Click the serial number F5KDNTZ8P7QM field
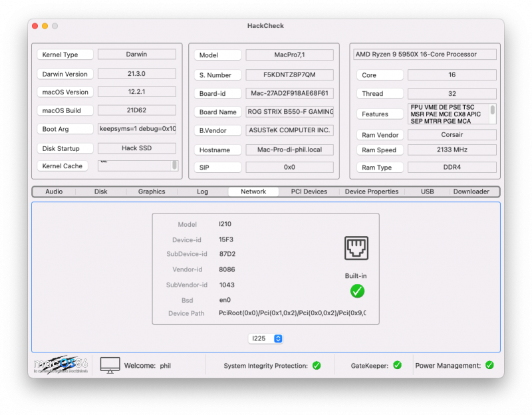 [x=289, y=74]
